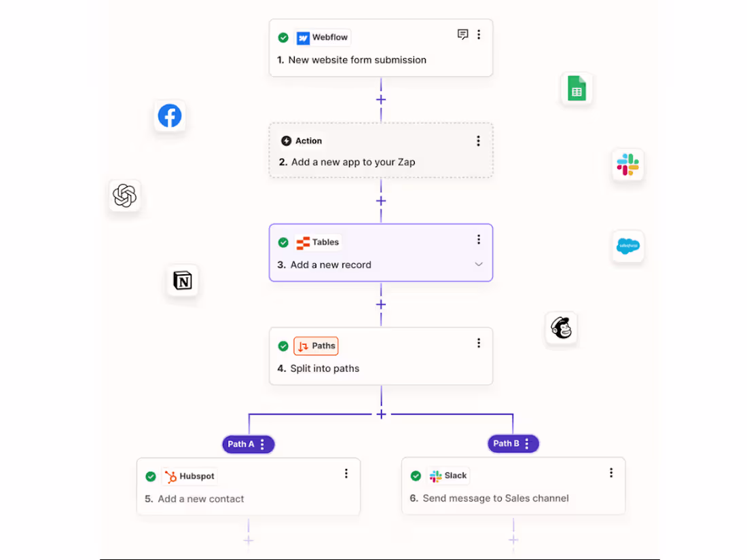Select the Hubspot icon in step 5
Screen dimensions: 747x560
point(170,476)
